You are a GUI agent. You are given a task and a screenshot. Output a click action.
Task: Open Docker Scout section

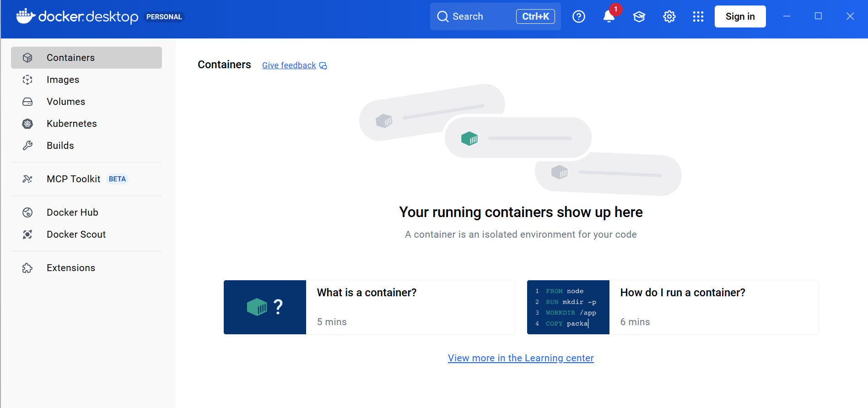click(86, 234)
